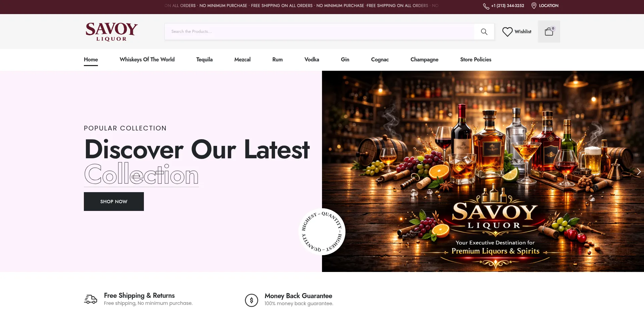Focus the Search the Products field

click(319, 32)
